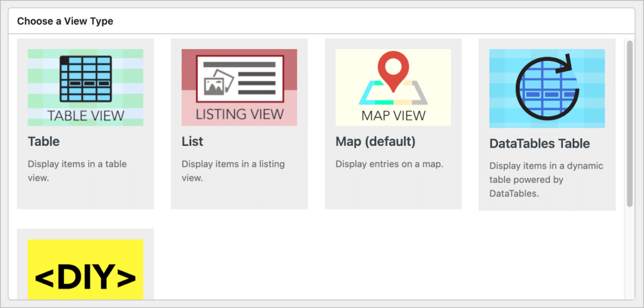Select the Listing View icon image
Screen dimensions: 644x308
[239, 87]
